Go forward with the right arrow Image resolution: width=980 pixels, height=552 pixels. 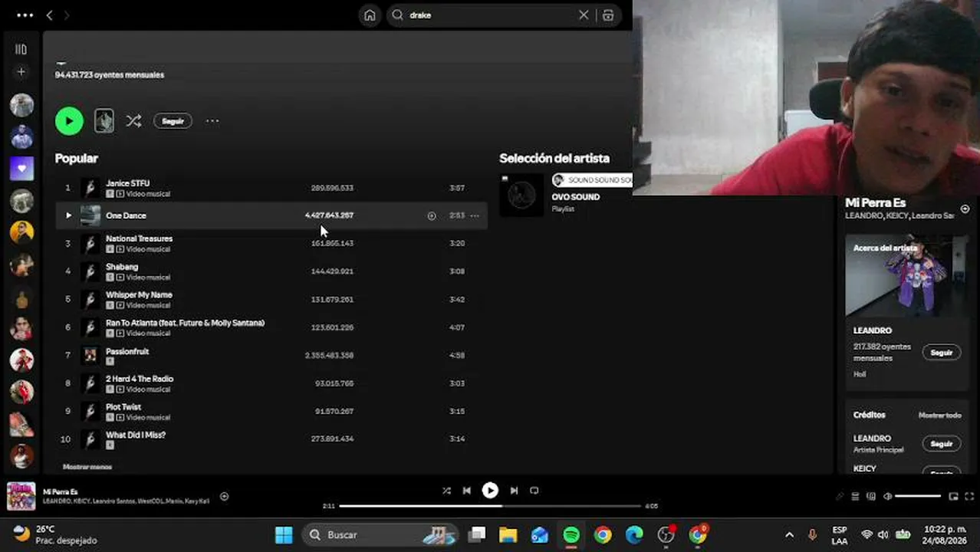(x=67, y=15)
